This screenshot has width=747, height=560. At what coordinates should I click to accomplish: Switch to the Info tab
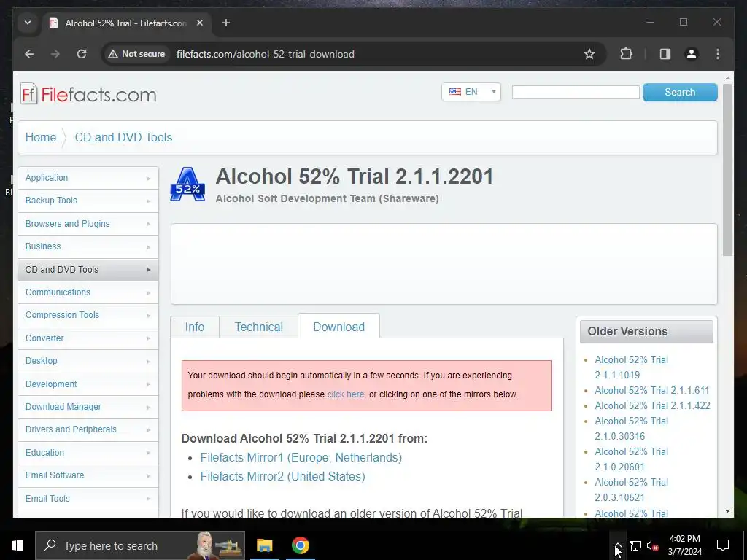(x=194, y=327)
